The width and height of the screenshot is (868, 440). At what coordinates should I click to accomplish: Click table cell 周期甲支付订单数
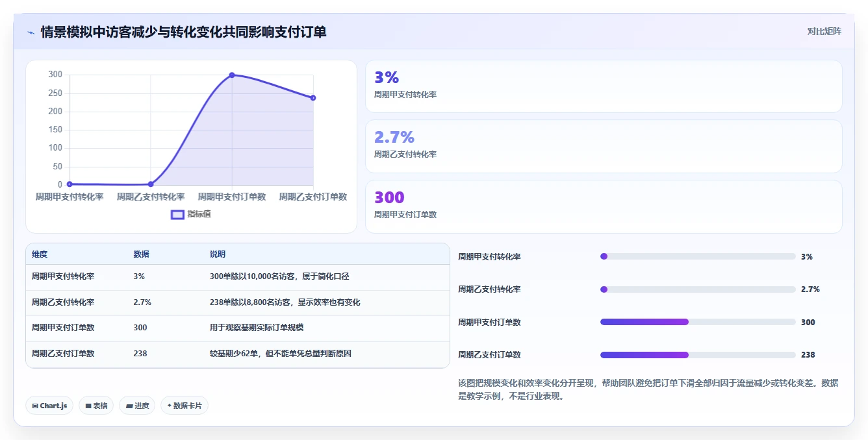point(63,328)
